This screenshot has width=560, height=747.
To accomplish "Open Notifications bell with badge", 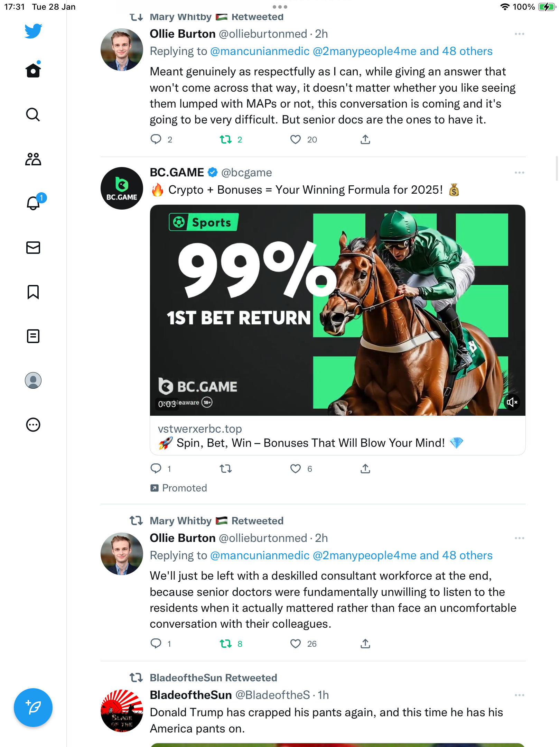I will pyautogui.click(x=35, y=202).
